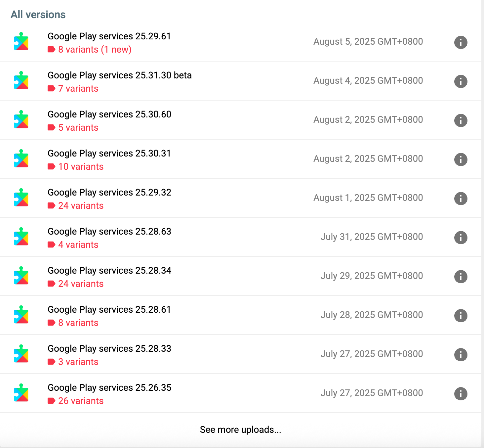The width and height of the screenshot is (484, 448).
Task: Open the '8 variants (1 new)' link
Action: tap(95, 50)
